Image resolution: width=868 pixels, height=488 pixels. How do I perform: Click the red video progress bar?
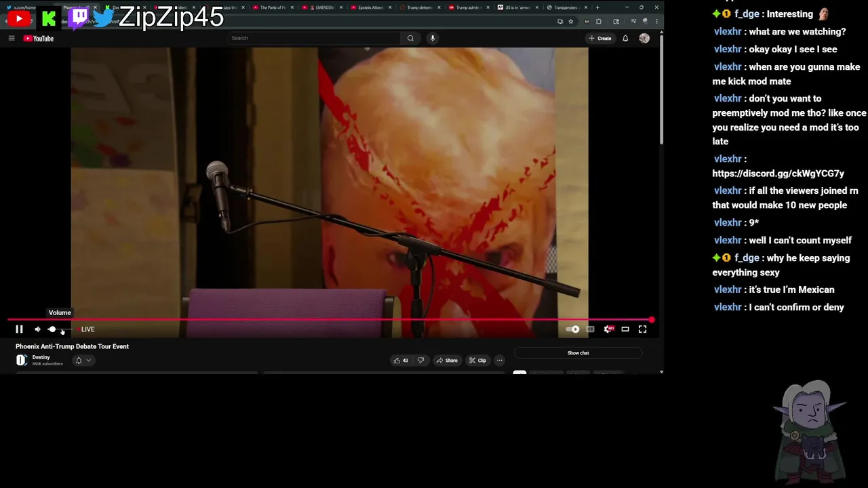point(330,319)
